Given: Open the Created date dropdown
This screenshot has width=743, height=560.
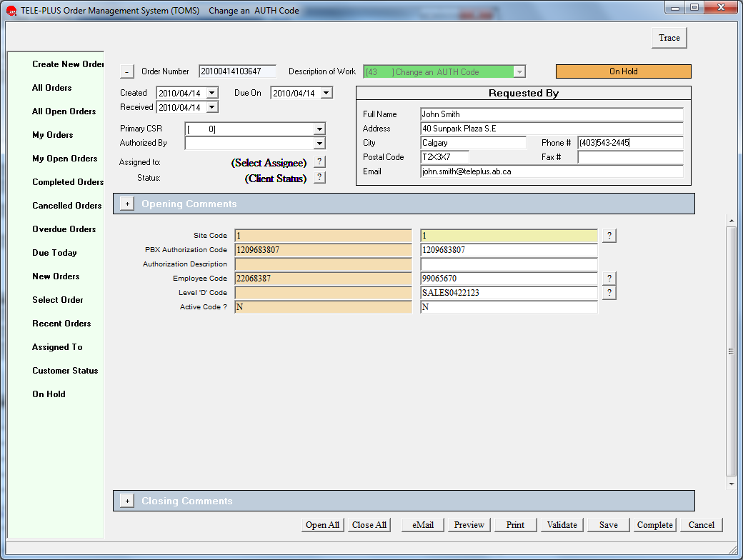Looking at the screenshot, I should (x=212, y=93).
